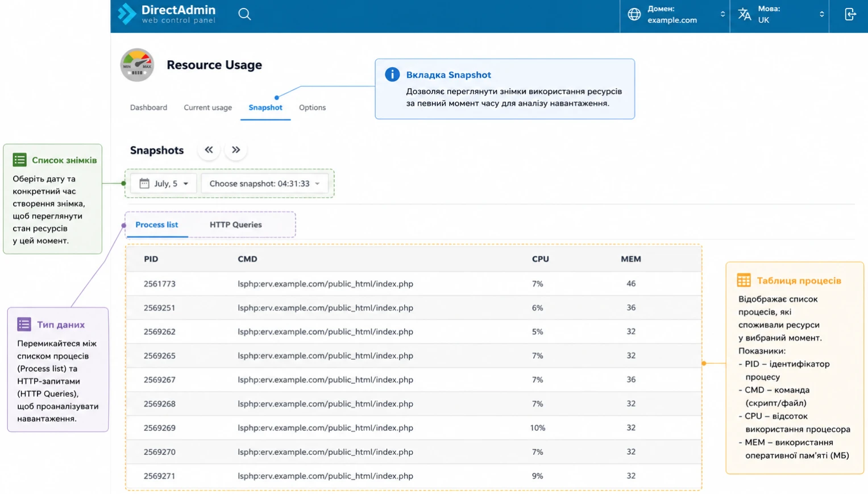Image resolution: width=868 pixels, height=494 pixels.
Task: Click the PID column header
Action: coord(151,259)
